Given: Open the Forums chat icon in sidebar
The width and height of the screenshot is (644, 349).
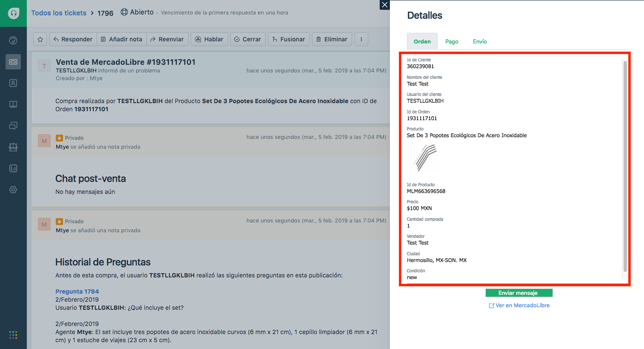Looking at the screenshot, I should (x=13, y=126).
